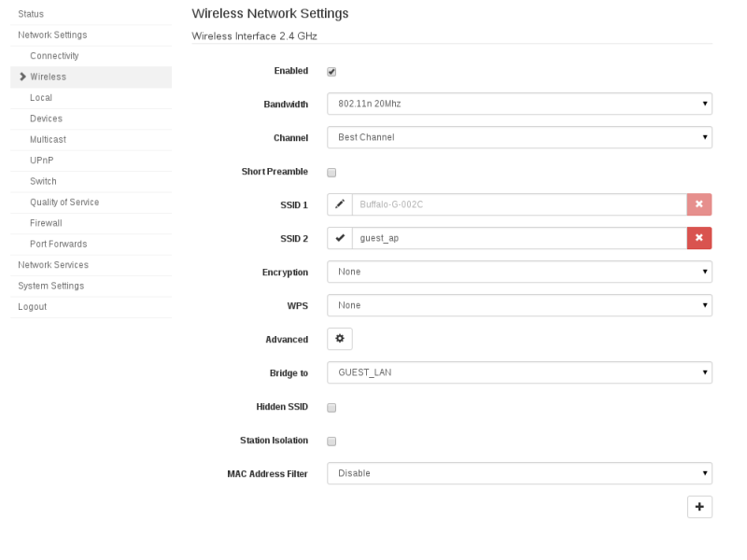This screenshot has width=747, height=560.
Task: Open Advanced settings gear icon
Action: tap(340, 339)
